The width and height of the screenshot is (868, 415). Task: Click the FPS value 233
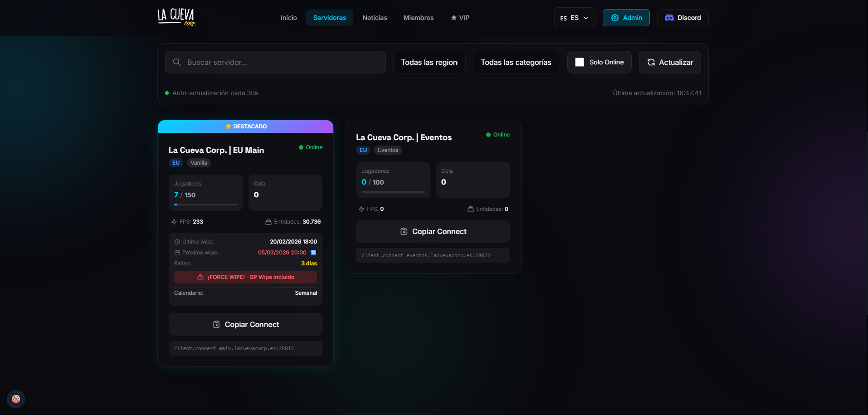[x=198, y=222]
